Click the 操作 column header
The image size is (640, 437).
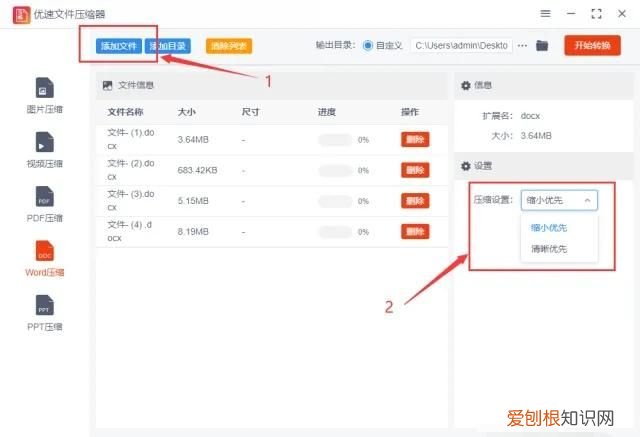coord(410,112)
